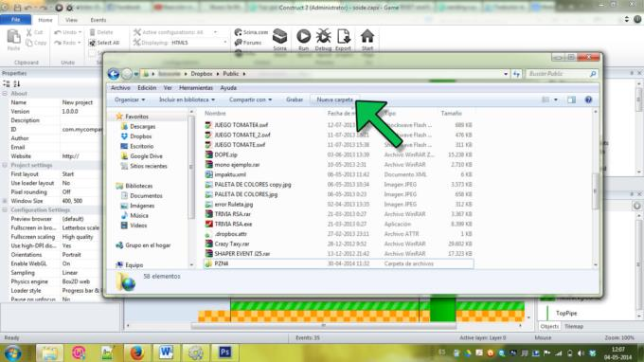Collapse the About properties section
The height and width of the screenshot is (362, 644).
5,94
